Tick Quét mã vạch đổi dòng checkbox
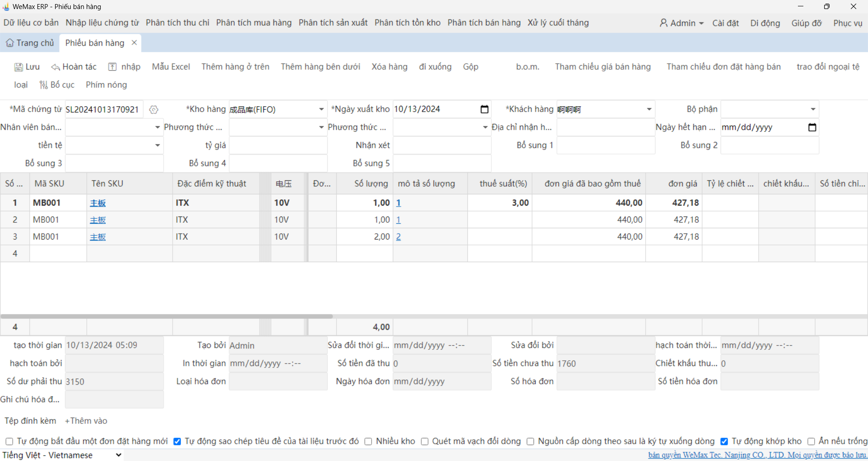This screenshot has height=461, width=868. (x=425, y=442)
